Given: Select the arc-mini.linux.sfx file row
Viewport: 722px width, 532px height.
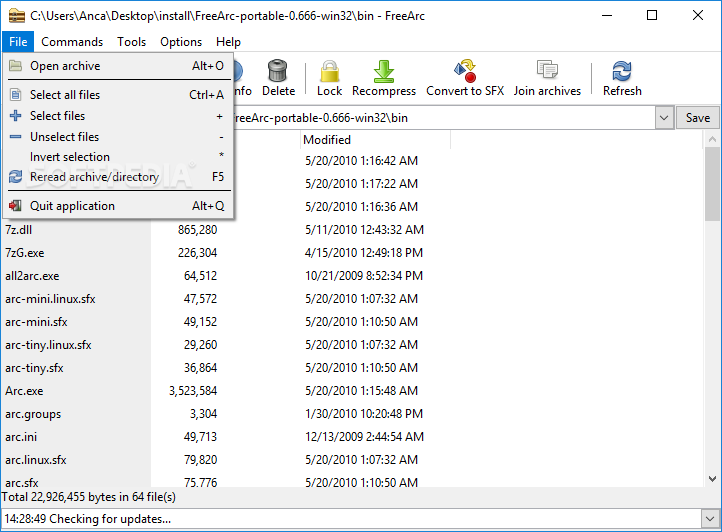Looking at the screenshot, I should [352, 298].
